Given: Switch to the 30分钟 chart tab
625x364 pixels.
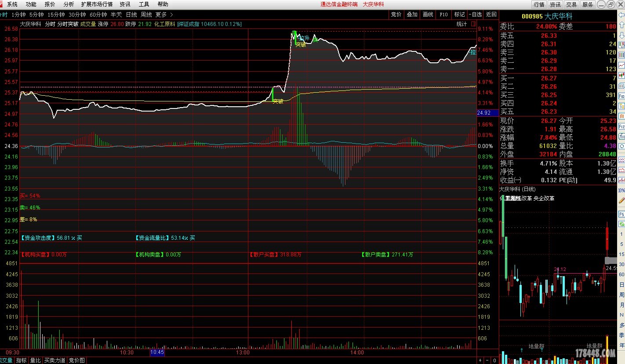Looking at the screenshot, I should tap(77, 14).
